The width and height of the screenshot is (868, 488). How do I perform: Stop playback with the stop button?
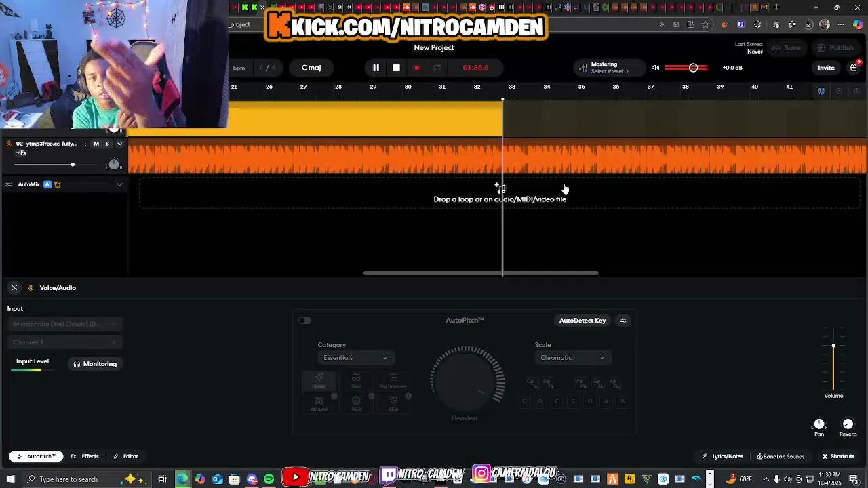pos(397,68)
